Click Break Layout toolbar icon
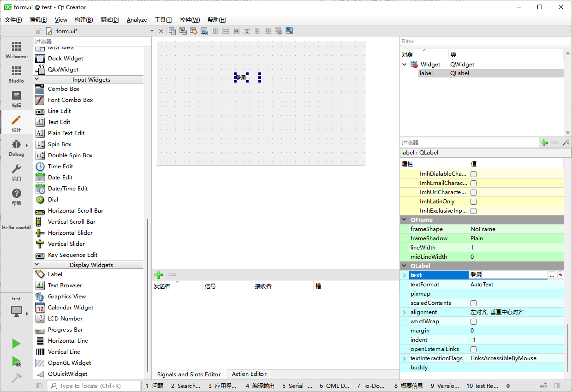The image size is (572, 392). click(x=279, y=31)
